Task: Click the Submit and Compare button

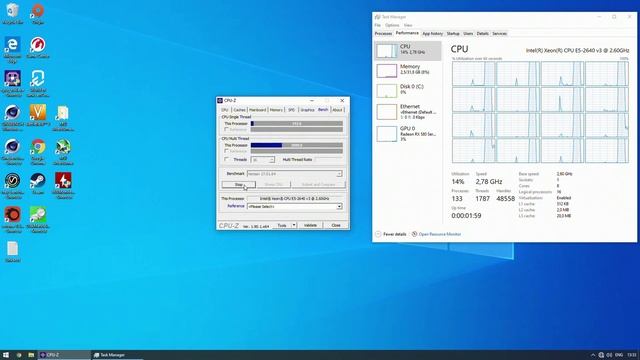Action: pos(318,184)
